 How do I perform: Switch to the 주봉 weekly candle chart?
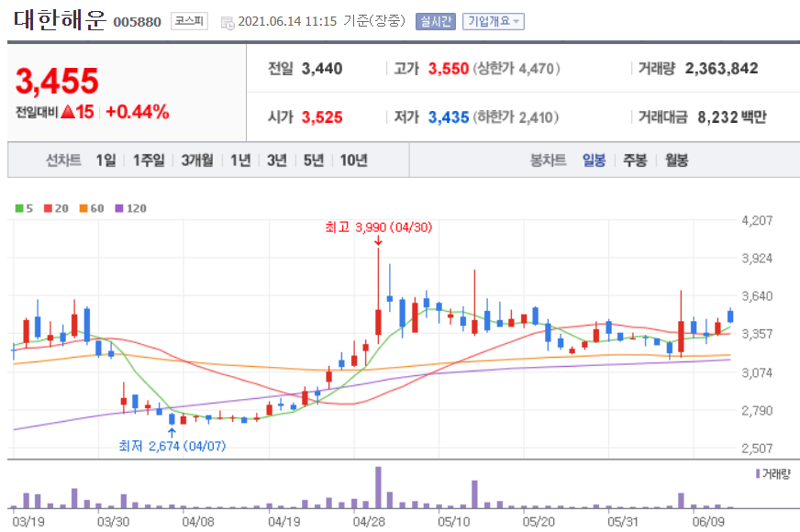tap(635, 161)
